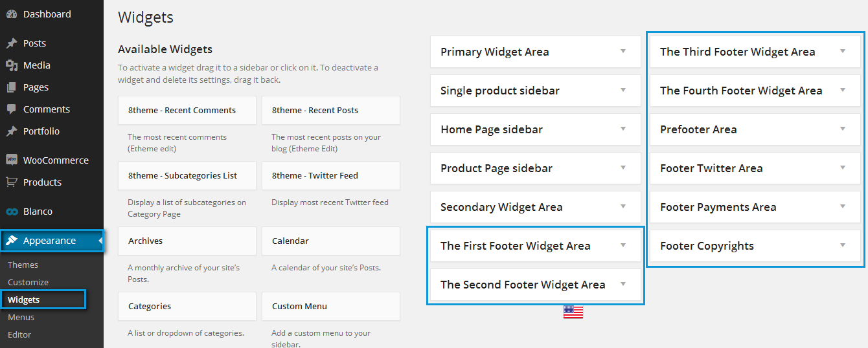The height and width of the screenshot is (348, 868).
Task: Click the Dashboard gauge icon
Action: click(12, 14)
